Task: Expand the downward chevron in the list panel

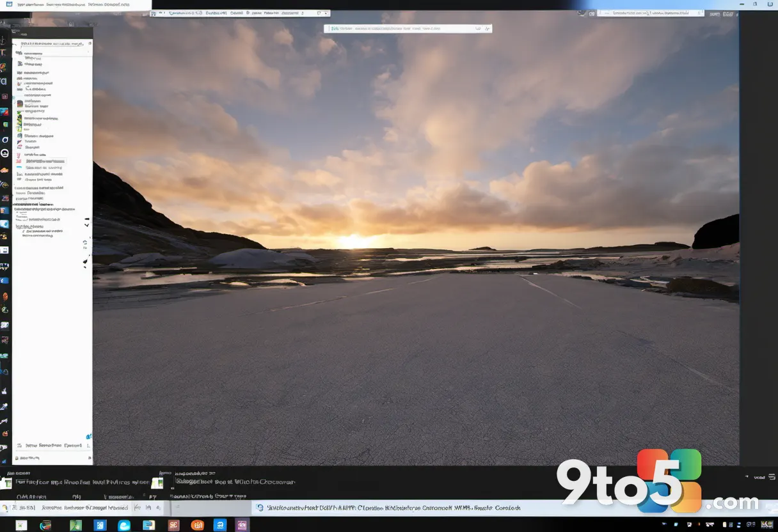Action: [86, 226]
